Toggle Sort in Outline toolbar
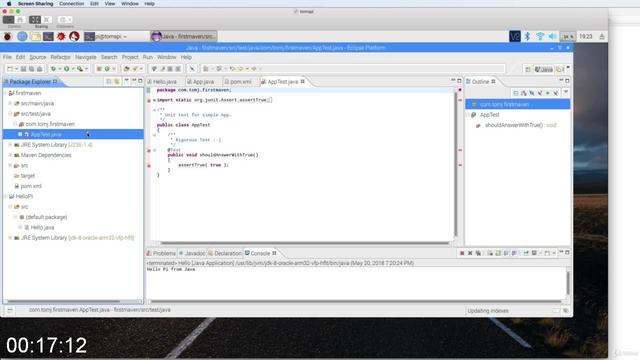 pyautogui.click(x=524, y=93)
